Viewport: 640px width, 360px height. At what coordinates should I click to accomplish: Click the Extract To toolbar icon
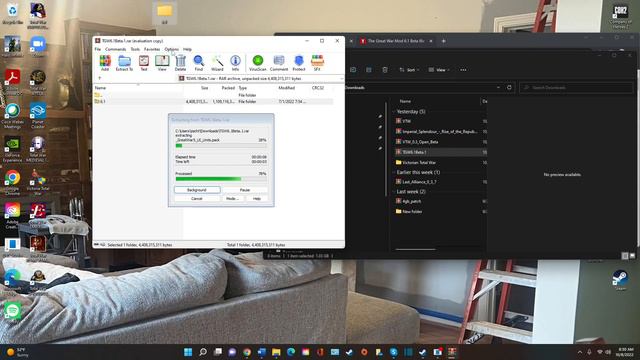(x=124, y=63)
